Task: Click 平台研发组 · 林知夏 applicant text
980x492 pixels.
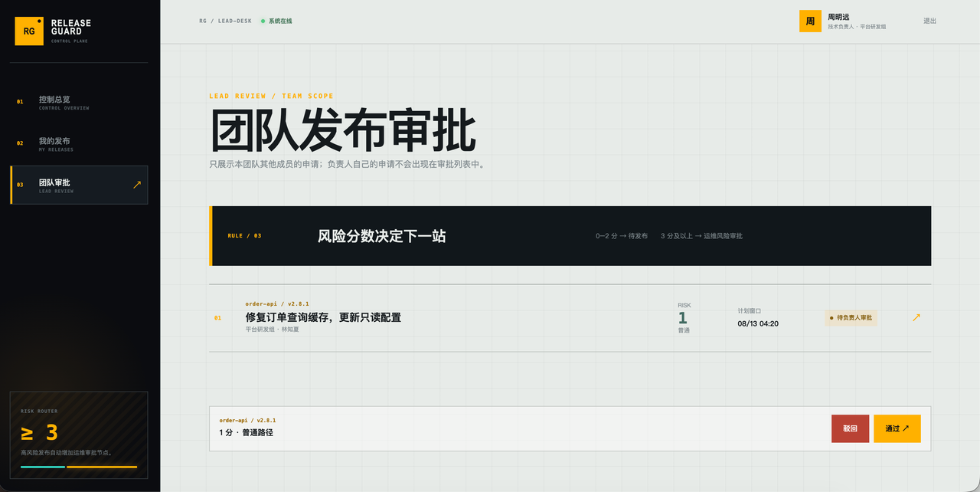Action: coord(272,330)
